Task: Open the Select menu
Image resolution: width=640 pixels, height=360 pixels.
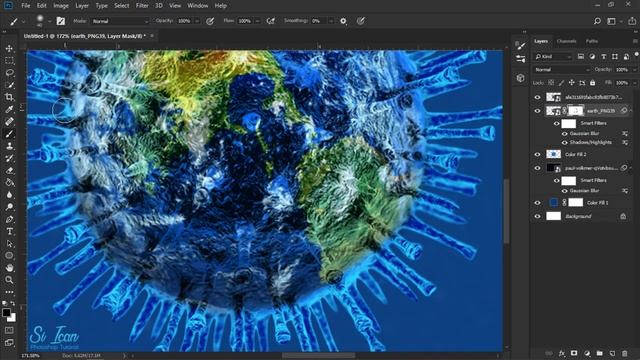Action: pyautogui.click(x=122, y=6)
